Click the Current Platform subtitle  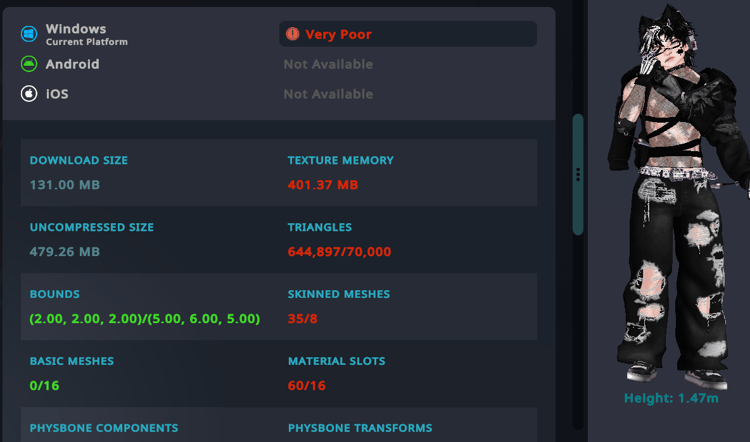click(87, 42)
